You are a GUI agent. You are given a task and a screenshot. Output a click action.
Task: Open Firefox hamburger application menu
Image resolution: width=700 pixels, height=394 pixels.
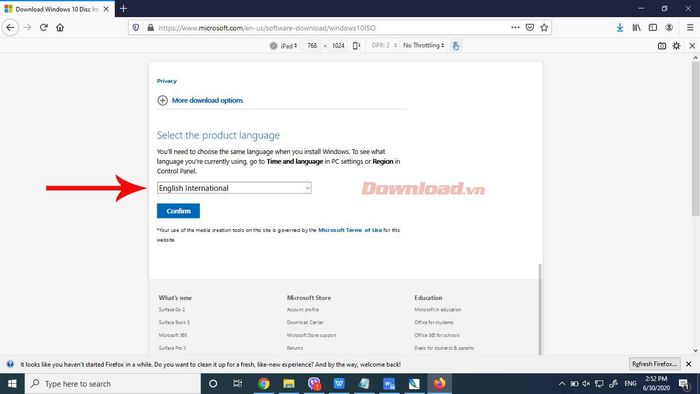(x=690, y=28)
